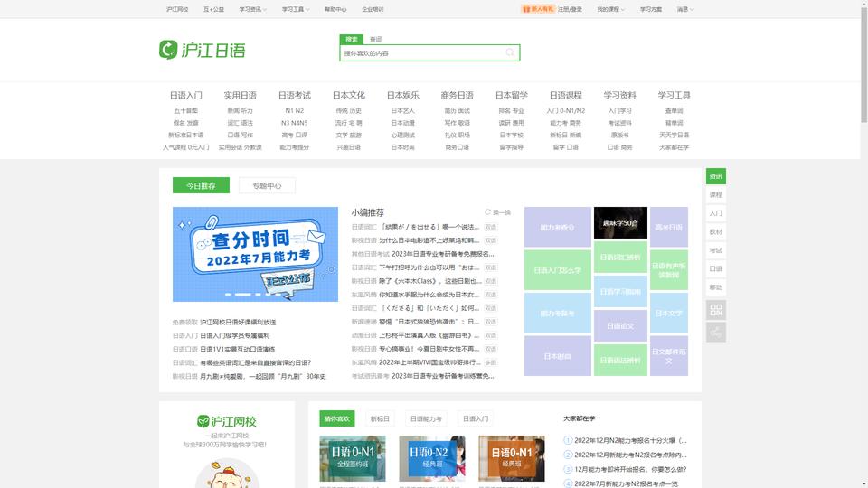Click the 趣味学50音 dark tile
This screenshot has width=868, height=488.
pos(620,223)
